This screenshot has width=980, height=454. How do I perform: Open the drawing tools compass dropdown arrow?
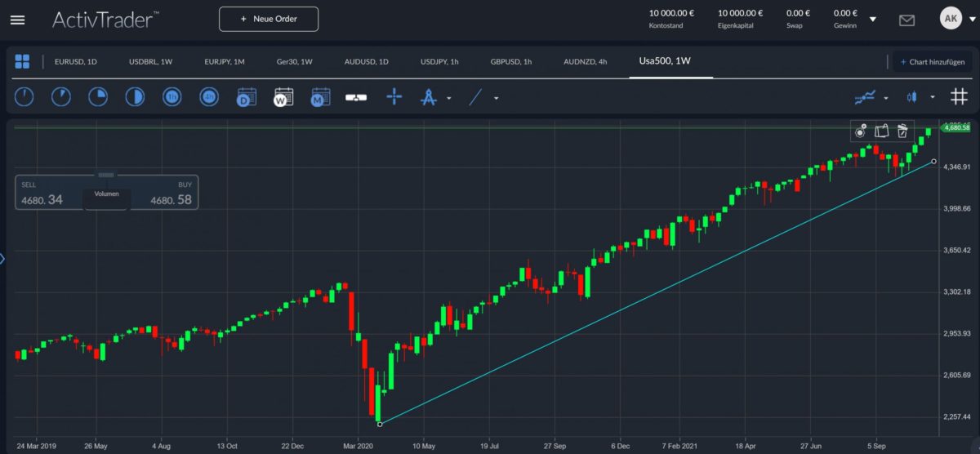(448, 98)
